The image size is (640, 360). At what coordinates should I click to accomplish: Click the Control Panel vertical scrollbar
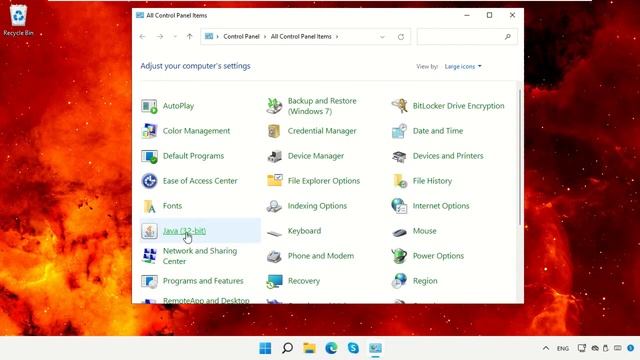pos(520,157)
